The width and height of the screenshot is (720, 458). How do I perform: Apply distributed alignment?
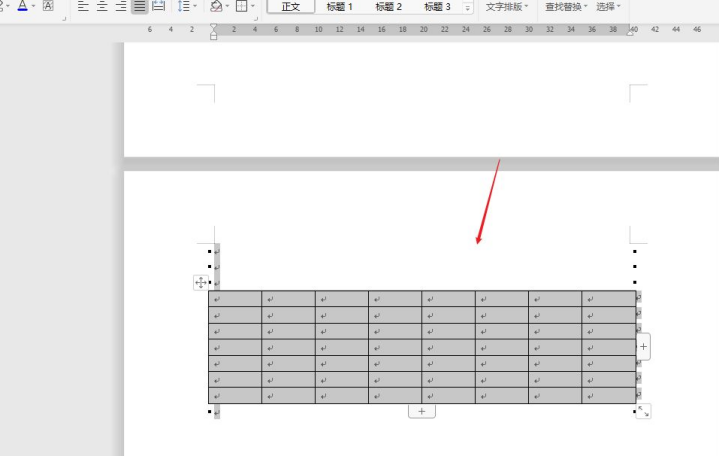pos(158,6)
